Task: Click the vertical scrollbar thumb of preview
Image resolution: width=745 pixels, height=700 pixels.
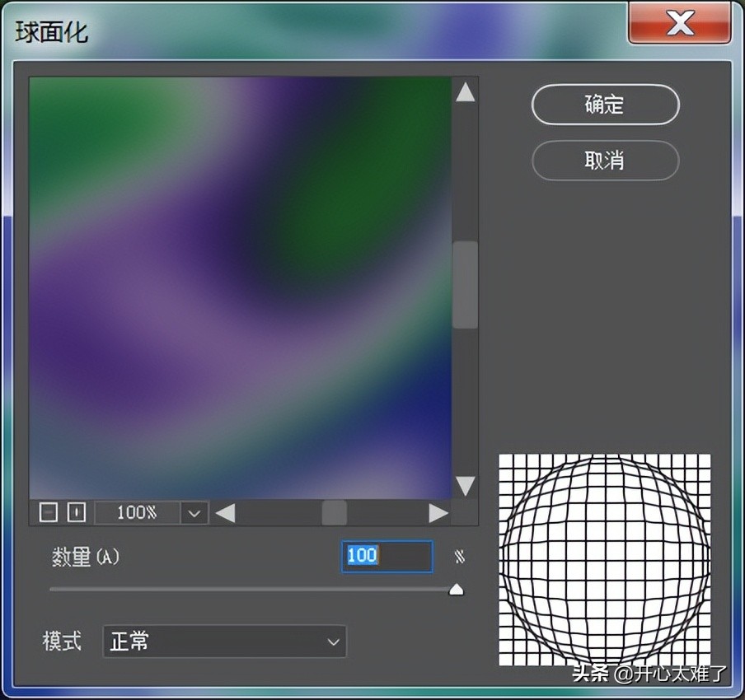Action: click(x=465, y=285)
